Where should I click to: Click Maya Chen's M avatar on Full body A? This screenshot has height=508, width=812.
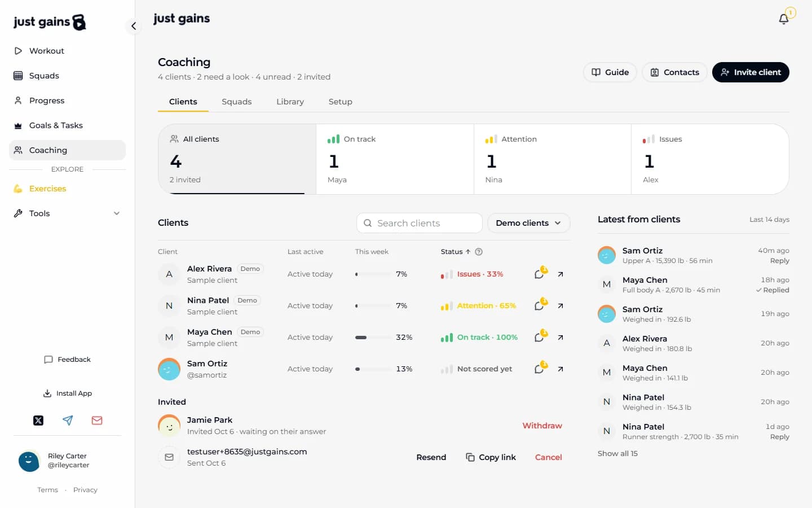(x=607, y=284)
